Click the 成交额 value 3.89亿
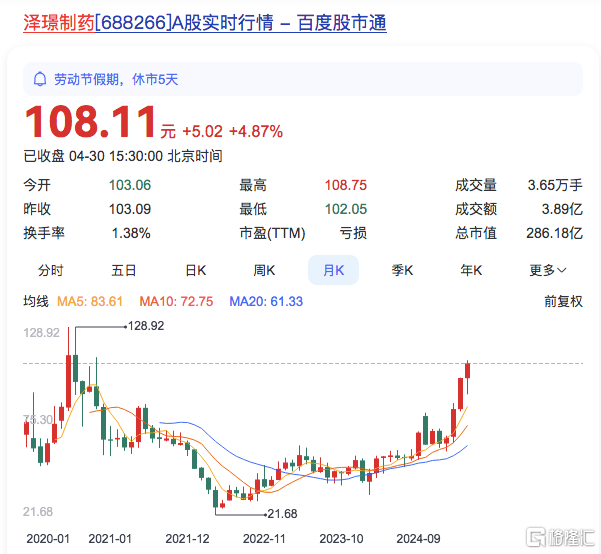 [562, 209]
